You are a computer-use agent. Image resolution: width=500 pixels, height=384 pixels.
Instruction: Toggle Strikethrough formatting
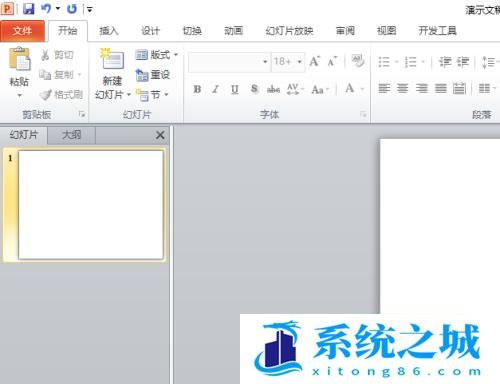pyautogui.click(x=273, y=89)
